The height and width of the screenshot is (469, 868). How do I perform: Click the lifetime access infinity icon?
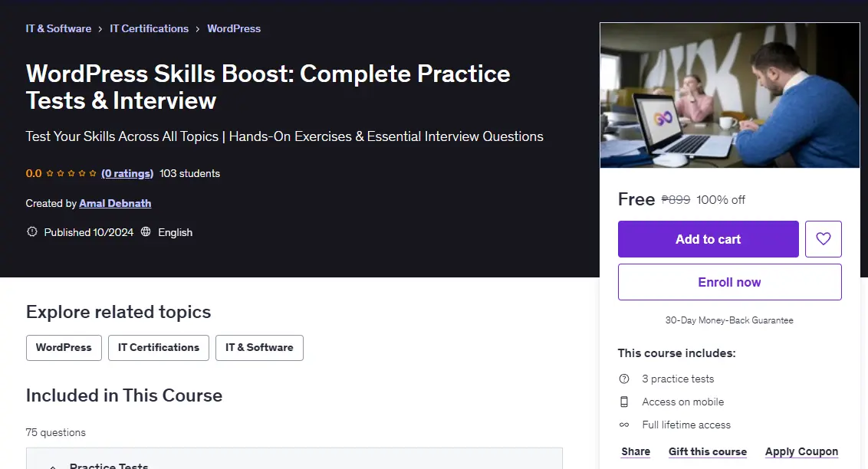tap(624, 425)
